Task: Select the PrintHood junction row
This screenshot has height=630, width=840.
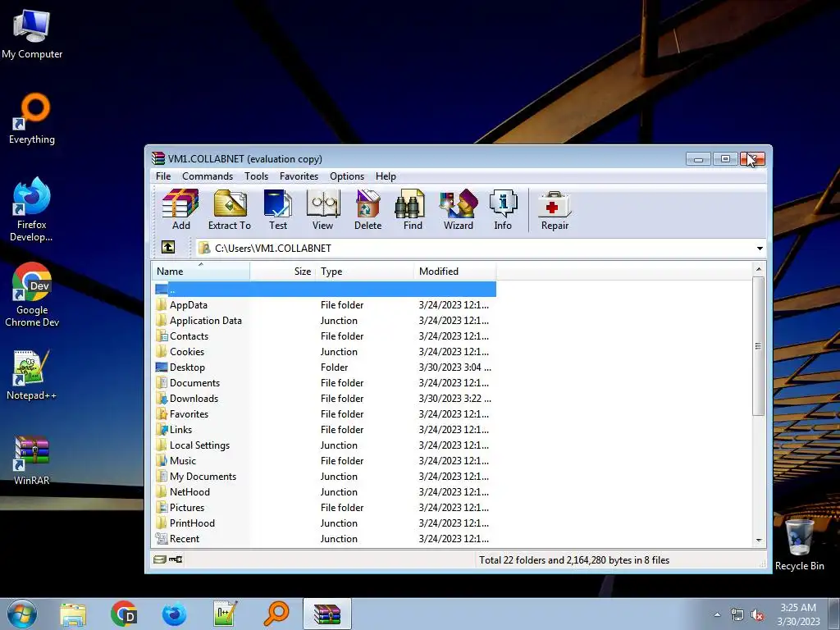Action: [325, 523]
